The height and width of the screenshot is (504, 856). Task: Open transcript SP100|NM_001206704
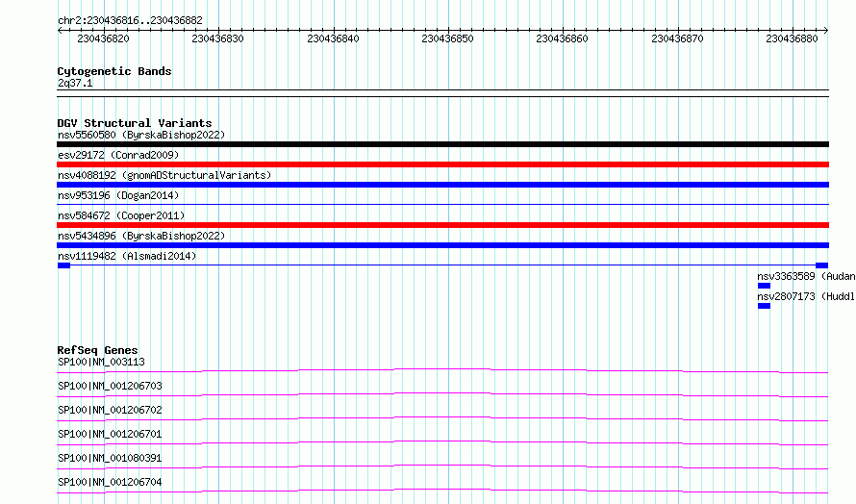(x=110, y=482)
